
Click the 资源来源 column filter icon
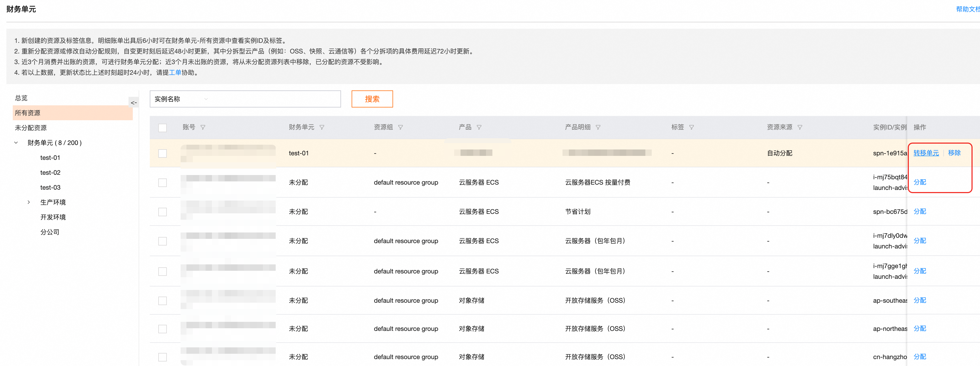tap(800, 127)
